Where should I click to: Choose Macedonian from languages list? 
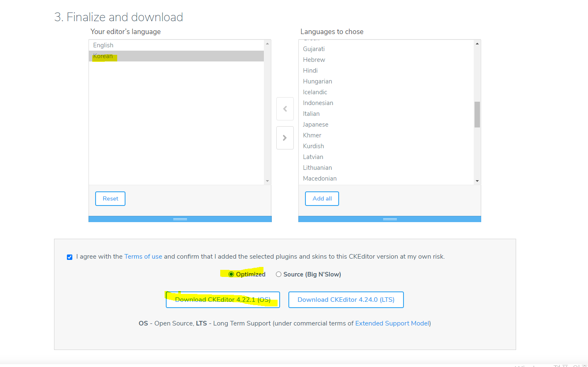pos(386,179)
